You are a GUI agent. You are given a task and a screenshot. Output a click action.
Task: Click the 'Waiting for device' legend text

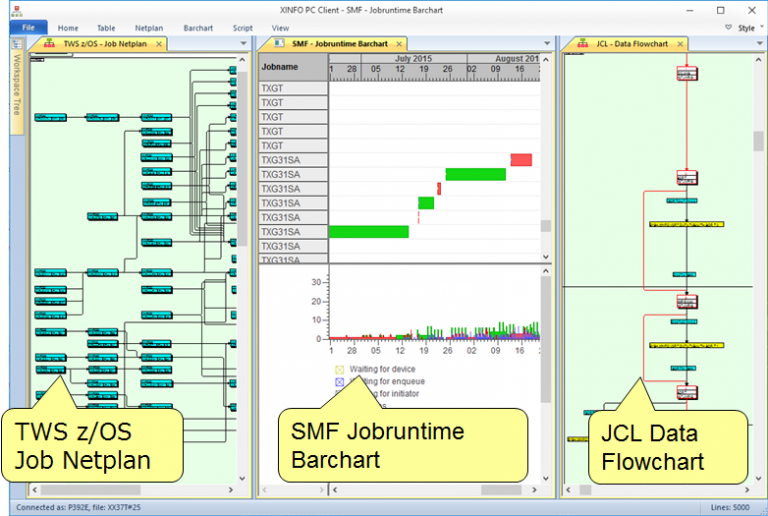pyautogui.click(x=382, y=369)
